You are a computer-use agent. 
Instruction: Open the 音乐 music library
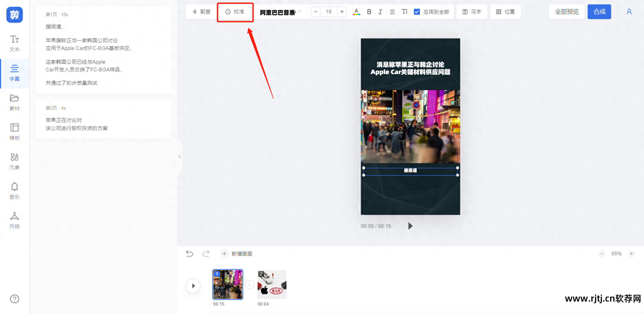(x=14, y=190)
